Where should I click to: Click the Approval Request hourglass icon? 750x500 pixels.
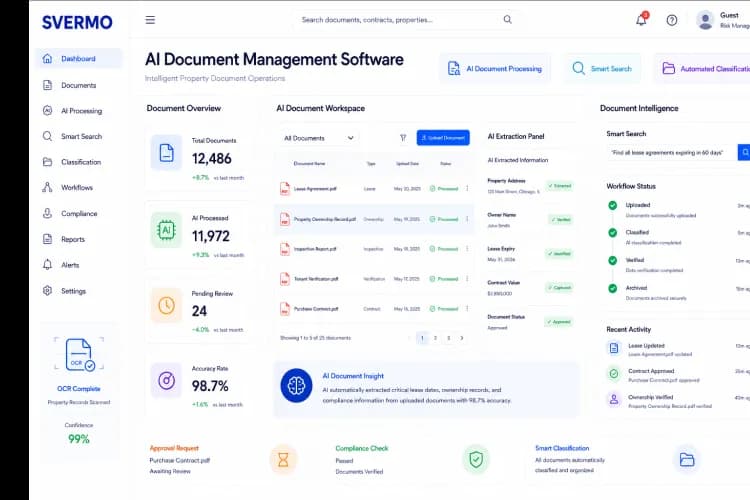click(283, 460)
